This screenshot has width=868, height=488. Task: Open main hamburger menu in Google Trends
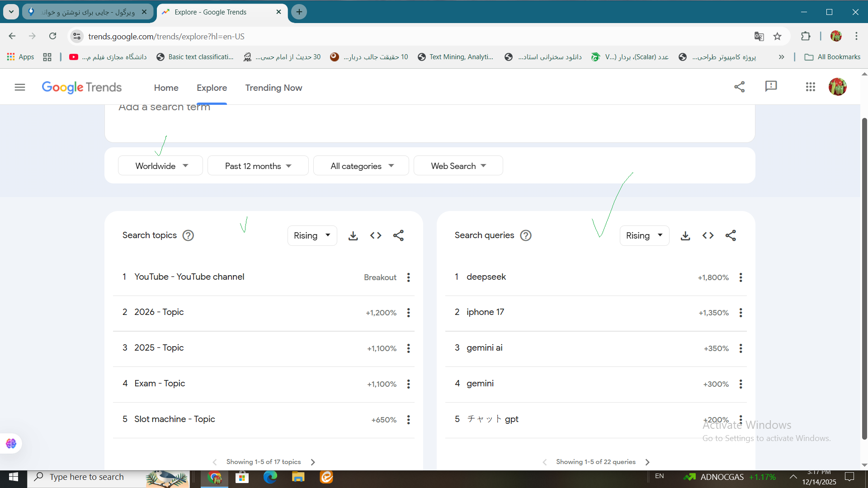pyautogui.click(x=20, y=87)
